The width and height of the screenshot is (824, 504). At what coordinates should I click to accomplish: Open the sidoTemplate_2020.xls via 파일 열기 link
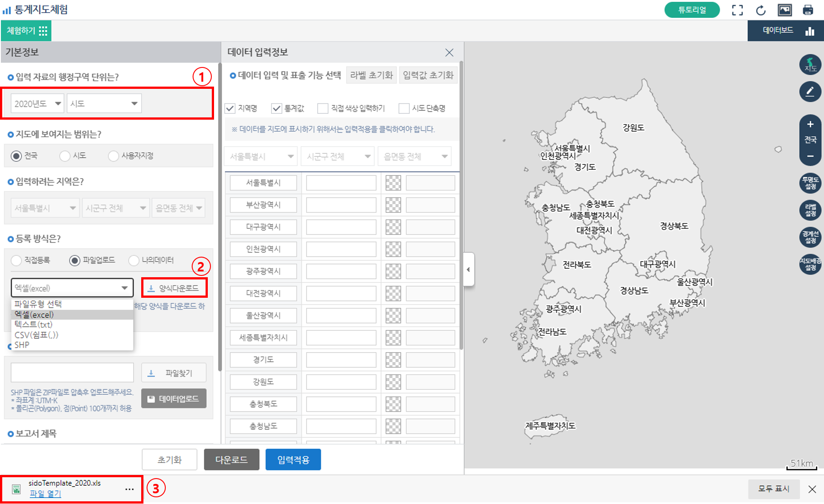[x=45, y=494]
